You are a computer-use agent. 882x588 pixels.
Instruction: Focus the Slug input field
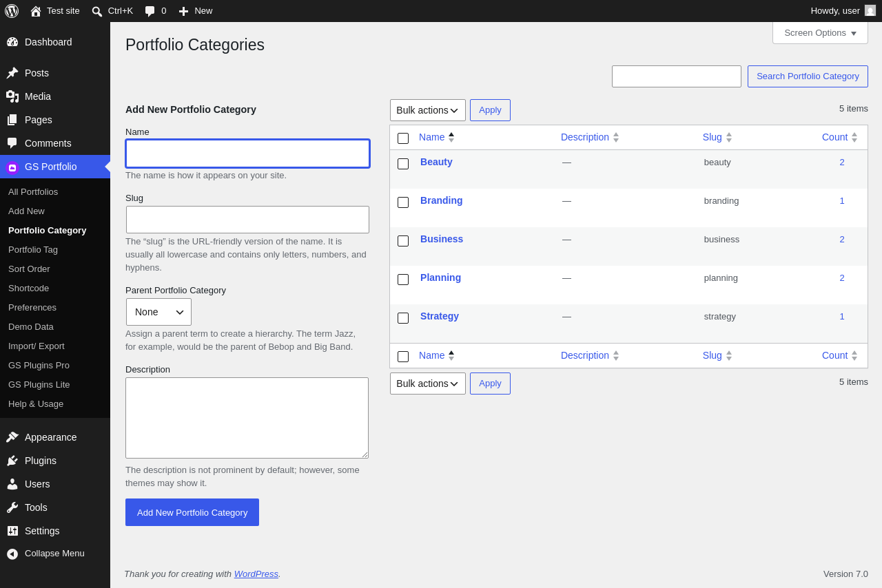(x=247, y=220)
